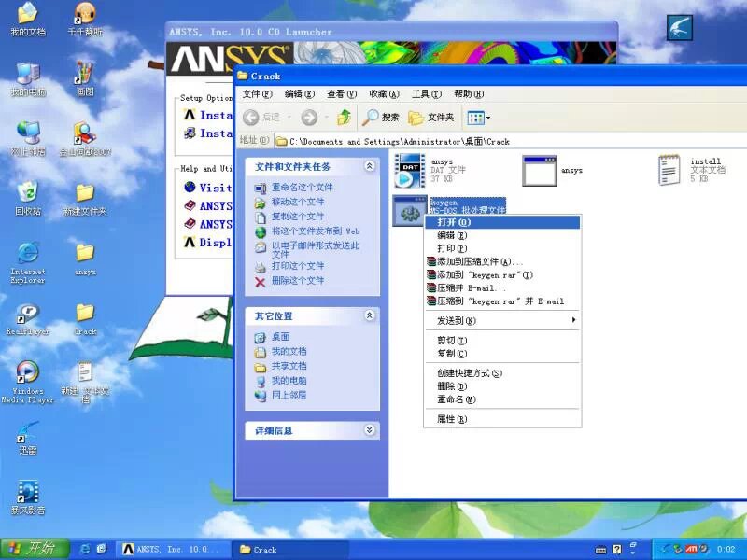This screenshot has height=560, width=747.
Task: Collapse the 文件和文件夹任务 panel
Action: coord(369,166)
